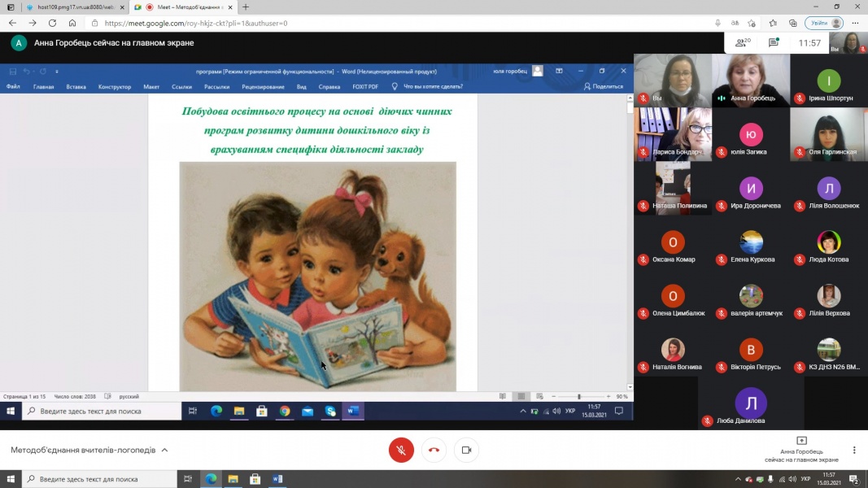Image resolution: width=868 pixels, height=488 pixels.
Task: Toggle microphone permission icon in address bar
Action: [x=716, y=24]
